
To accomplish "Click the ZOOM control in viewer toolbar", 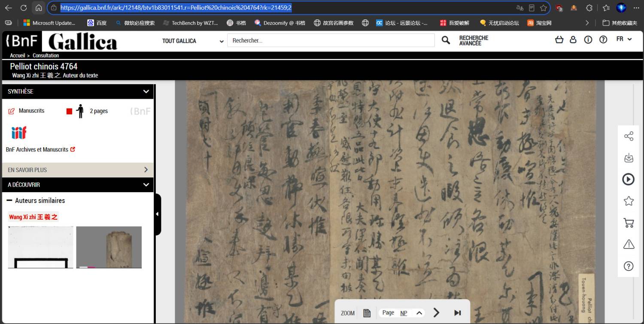I will 348,313.
